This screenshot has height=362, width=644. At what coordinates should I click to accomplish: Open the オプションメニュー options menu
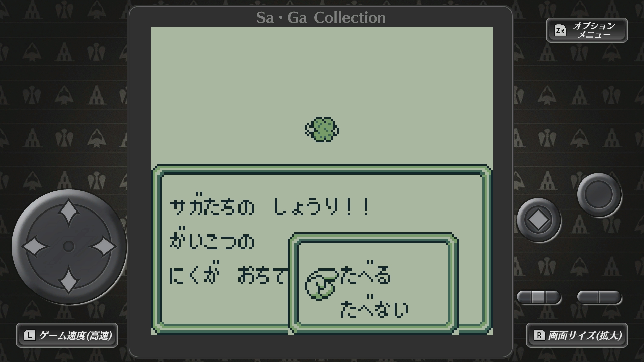tap(587, 30)
